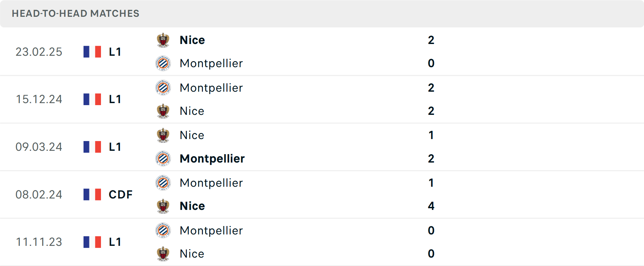Click Nice crest in the 15.12.24 match
The width and height of the screenshot is (644, 266).
pos(163,111)
